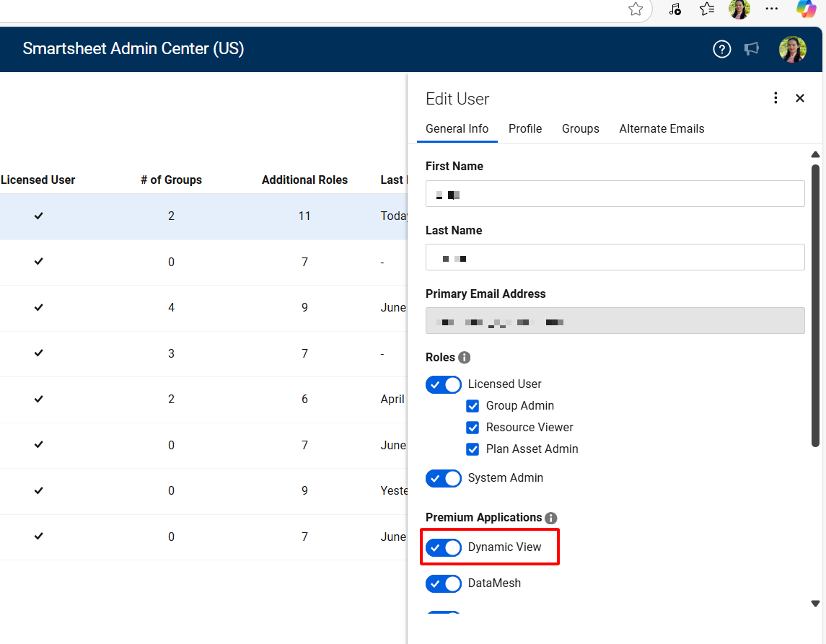The width and height of the screenshot is (826, 644).
Task: Uncheck the Plan Asset Admin checkbox
Action: [473, 449]
